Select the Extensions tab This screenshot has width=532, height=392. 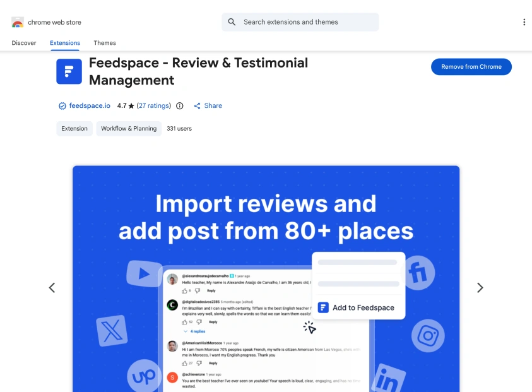click(65, 43)
